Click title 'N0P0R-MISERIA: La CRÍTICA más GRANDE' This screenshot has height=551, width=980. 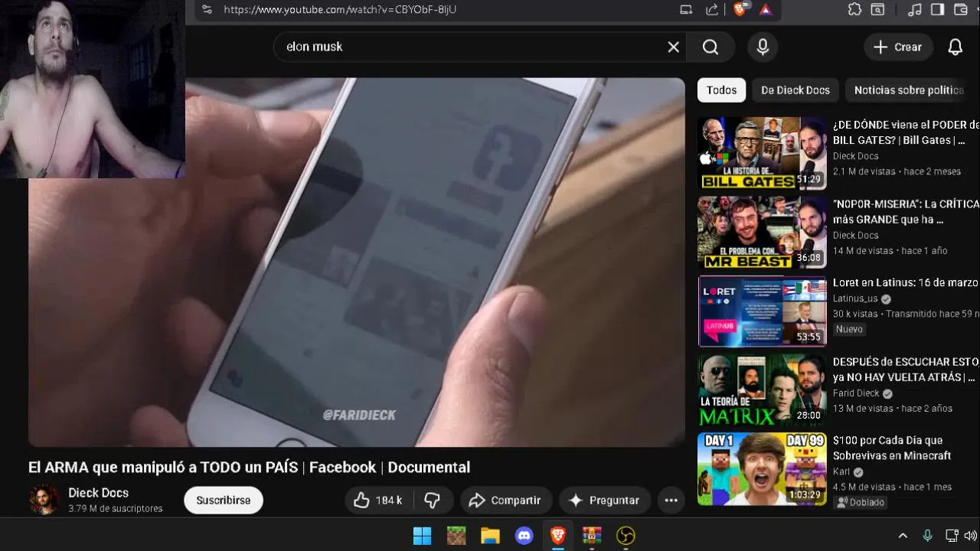[906, 211]
